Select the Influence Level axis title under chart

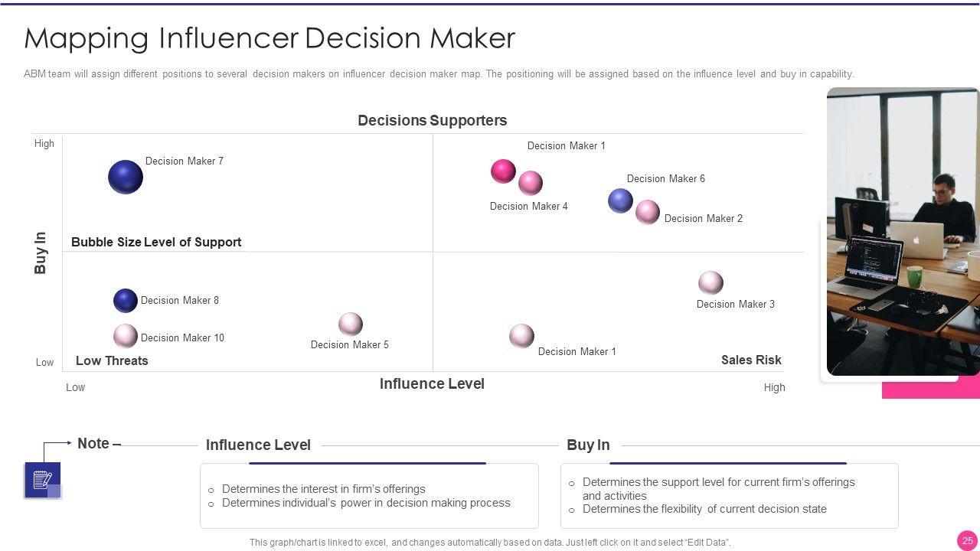coord(432,383)
